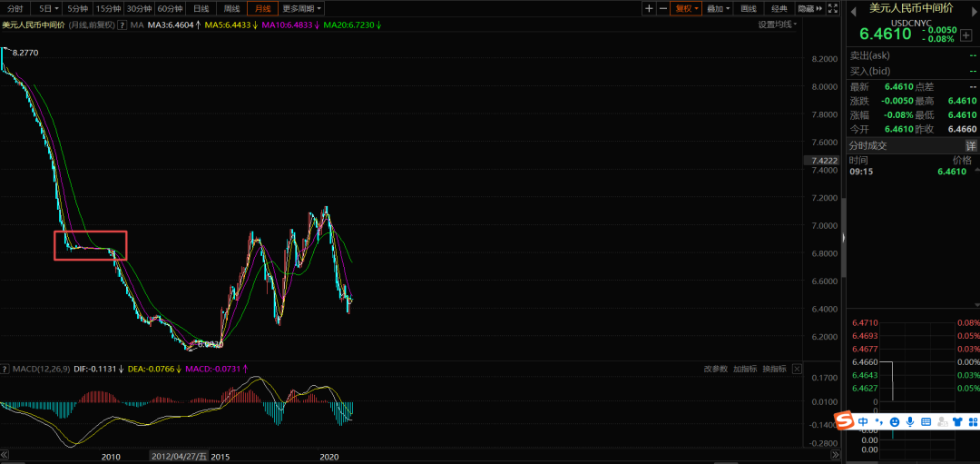This screenshot has width=980, height=464.
Task: Open Sogou emoji panel
Action: pyautogui.click(x=895, y=421)
